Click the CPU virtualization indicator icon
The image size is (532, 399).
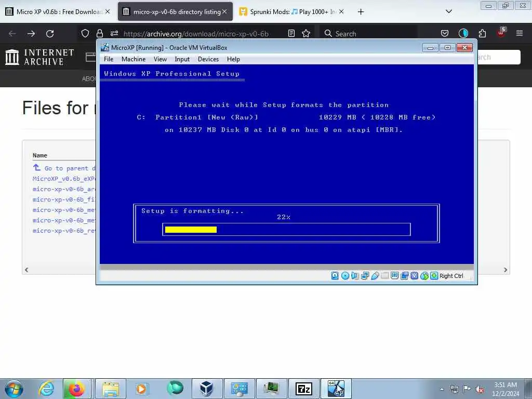414,276
